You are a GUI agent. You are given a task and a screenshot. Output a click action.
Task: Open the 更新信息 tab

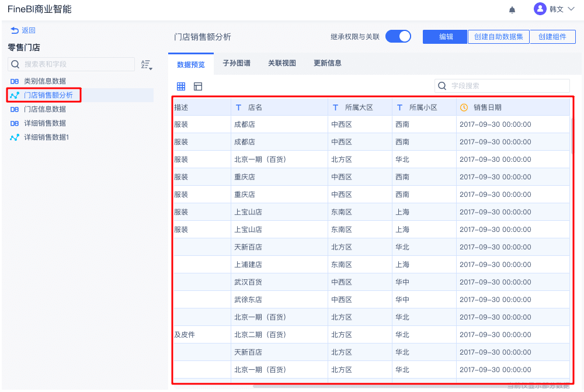point(328,63)
